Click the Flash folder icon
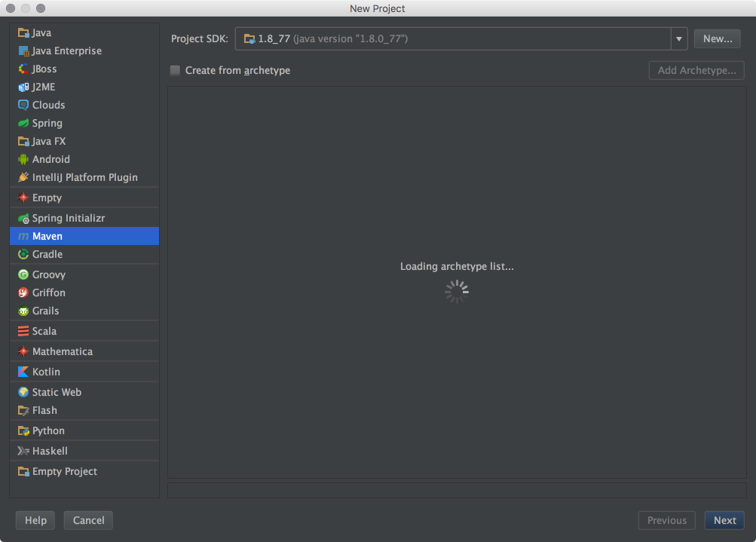The image size is (756, 542). 23,410
